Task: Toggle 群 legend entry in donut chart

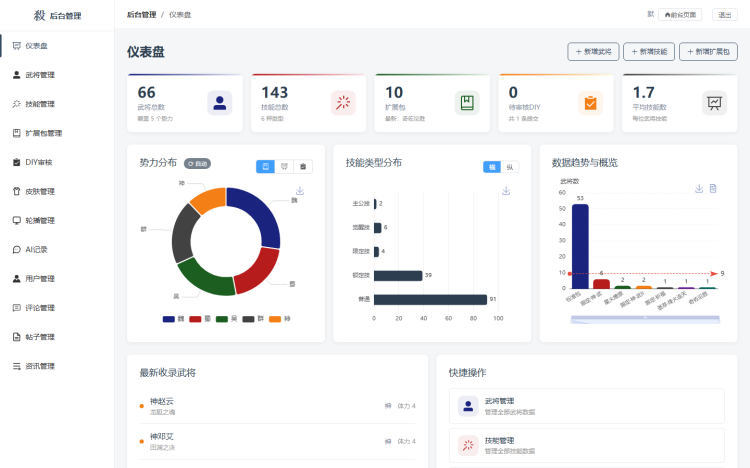Action: (x=253, y=319)
